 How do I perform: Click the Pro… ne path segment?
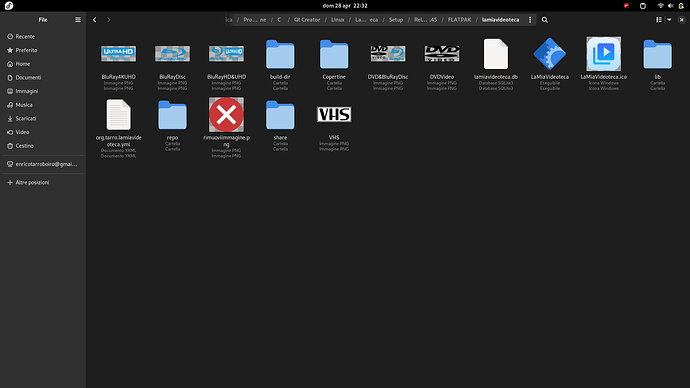(255, 20)
